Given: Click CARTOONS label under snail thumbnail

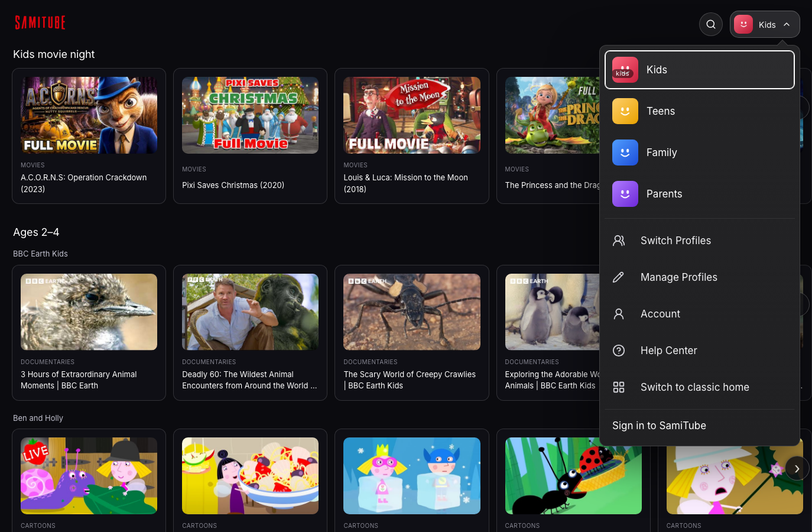Looking at the screenshot, I should [38, 526].
